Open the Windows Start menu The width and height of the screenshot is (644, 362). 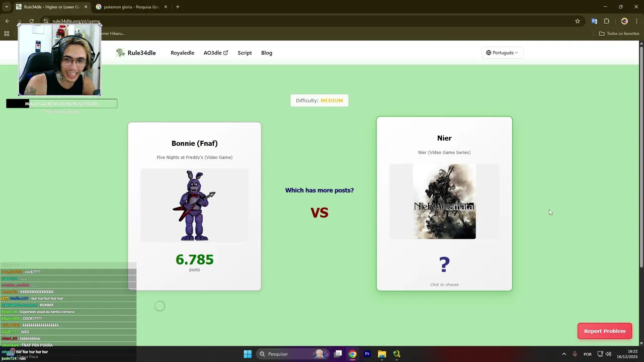point(248,354)
